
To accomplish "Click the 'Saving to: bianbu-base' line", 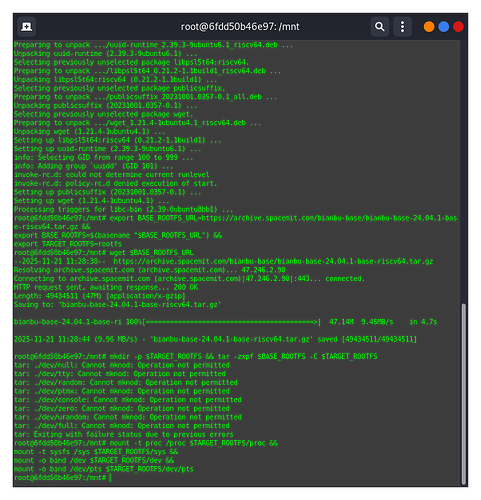I will point(118,305).
